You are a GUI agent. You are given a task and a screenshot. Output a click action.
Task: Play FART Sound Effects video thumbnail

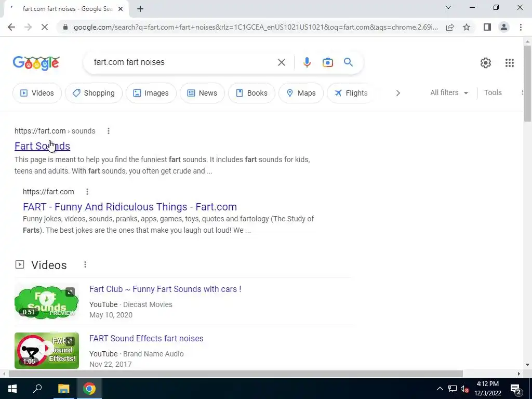click(46, 351)
